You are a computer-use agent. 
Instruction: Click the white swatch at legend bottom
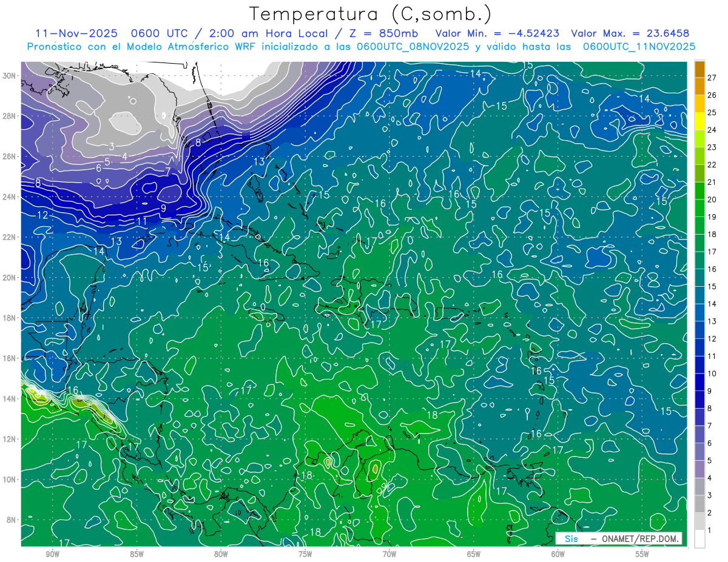(x=699, y=539)
